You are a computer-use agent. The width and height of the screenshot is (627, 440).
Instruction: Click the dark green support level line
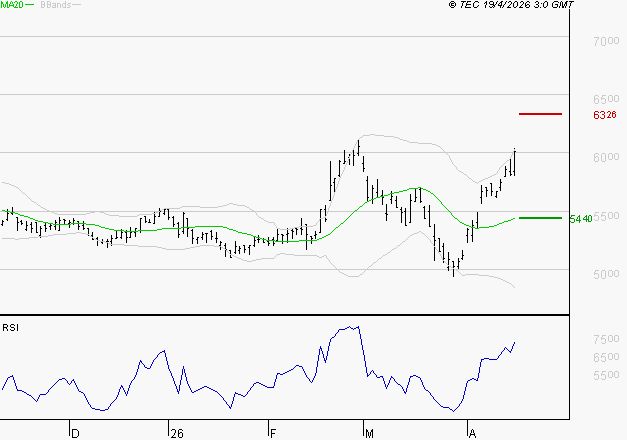tap(540, 218)
